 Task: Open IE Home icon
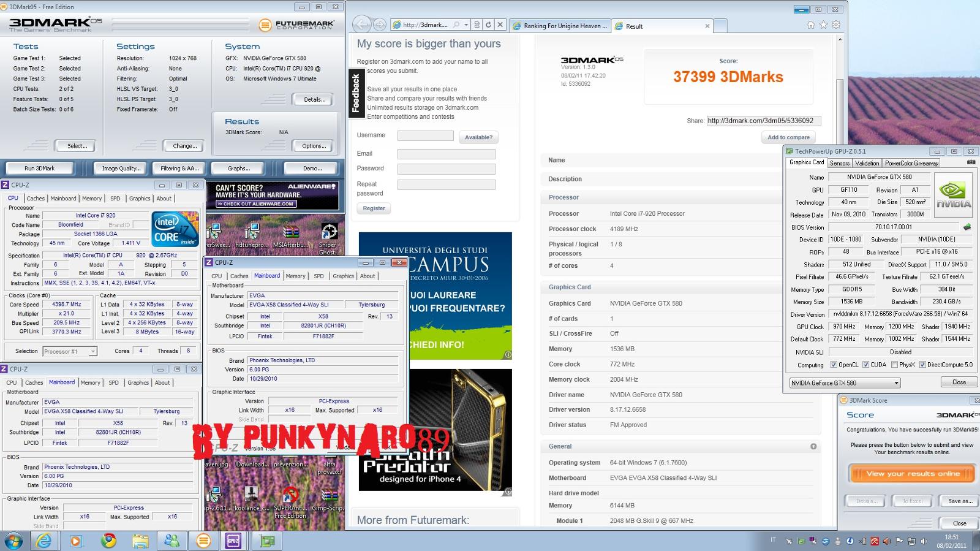[x=811, y=25]
